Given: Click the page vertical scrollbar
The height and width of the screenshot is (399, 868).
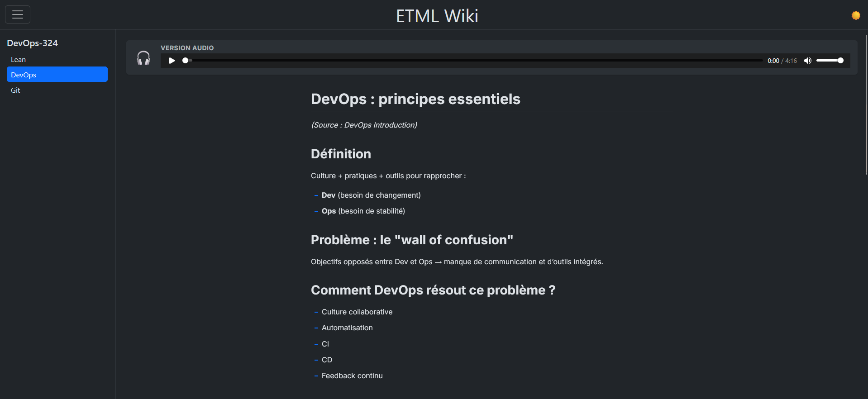Looking at the screenshot, I should (x=866, y=104).
